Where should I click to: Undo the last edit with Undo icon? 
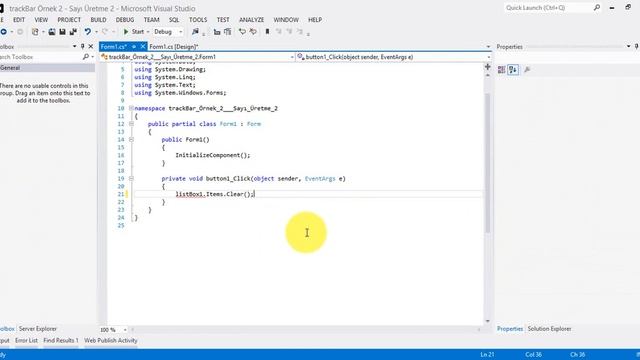[x=88, y=31]
